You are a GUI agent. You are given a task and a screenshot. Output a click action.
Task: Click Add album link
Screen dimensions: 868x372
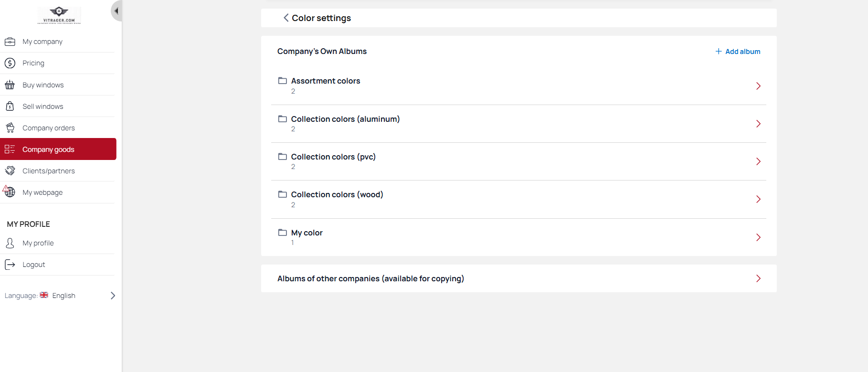coord(738,52)
